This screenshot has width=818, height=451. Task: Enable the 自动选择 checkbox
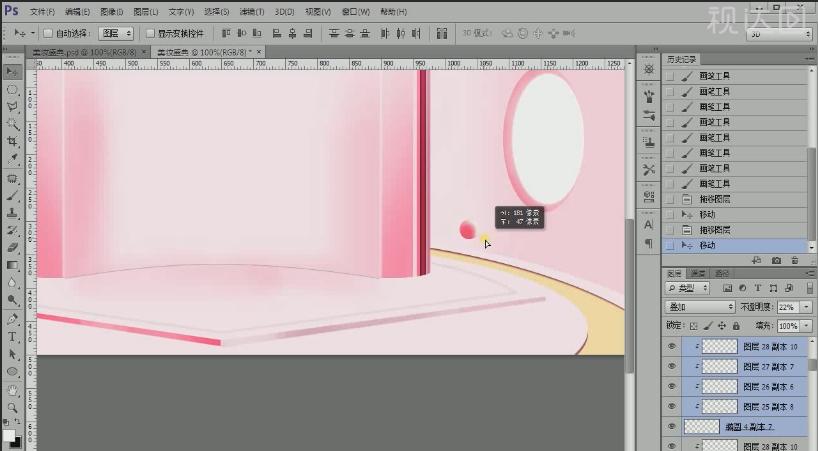coord(48,33)
